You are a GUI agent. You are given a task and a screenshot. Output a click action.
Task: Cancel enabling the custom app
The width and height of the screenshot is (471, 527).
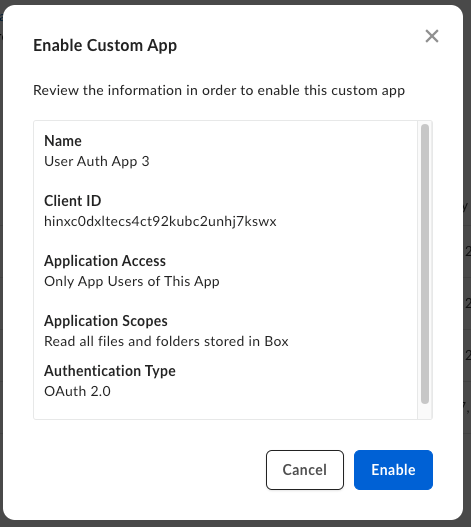pyautogui.click(x=305, y=470)
